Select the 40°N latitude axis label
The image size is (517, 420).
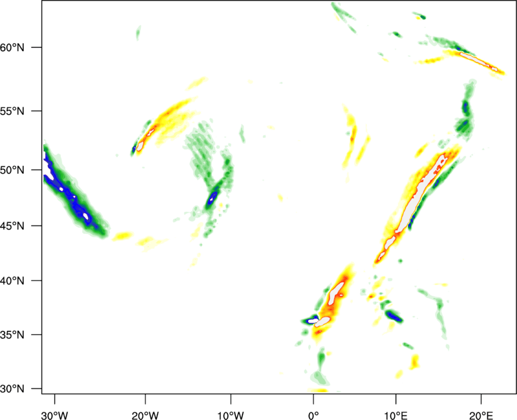click(13, 281)
